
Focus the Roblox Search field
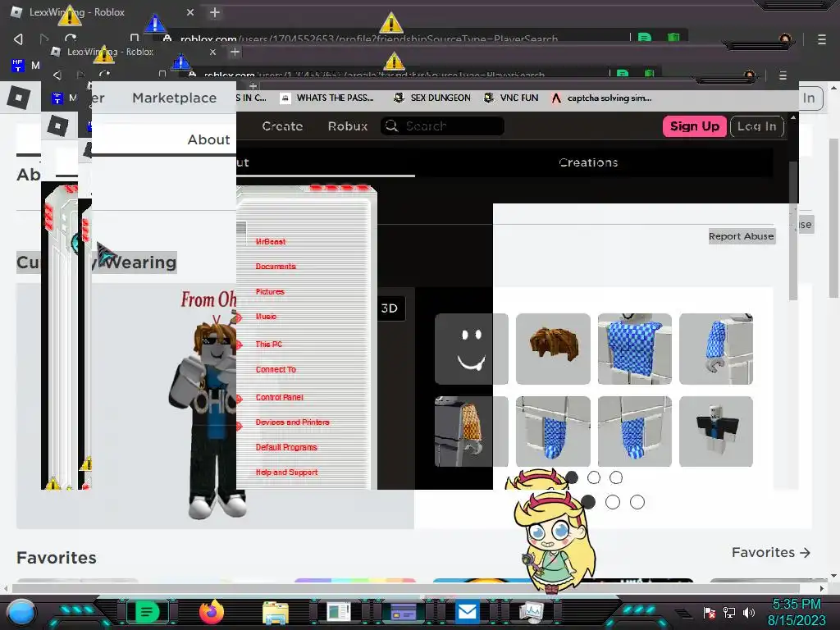442,126
